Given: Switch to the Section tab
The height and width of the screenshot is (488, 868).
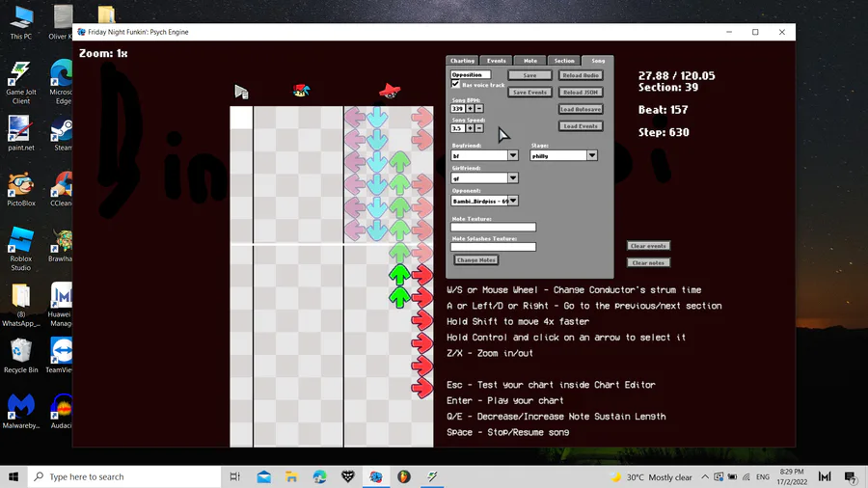Looking at the screenshot, I should [564, 61].
